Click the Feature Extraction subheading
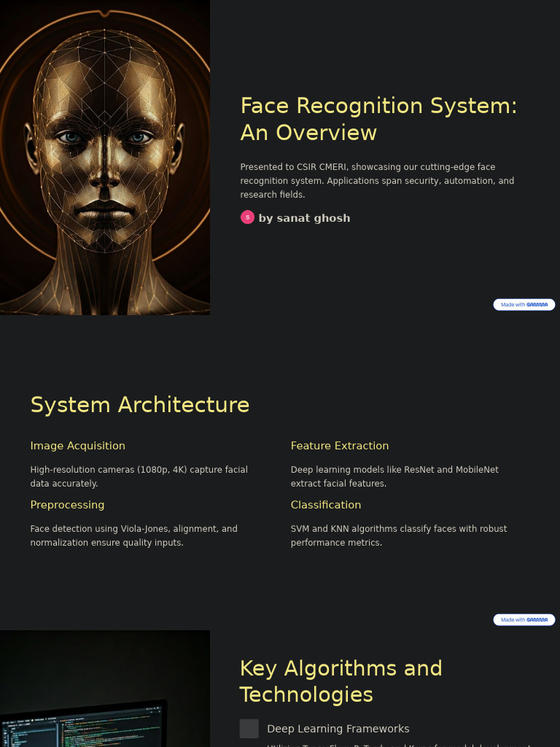This screenshot has height=747, width=560. click(340, 446)
